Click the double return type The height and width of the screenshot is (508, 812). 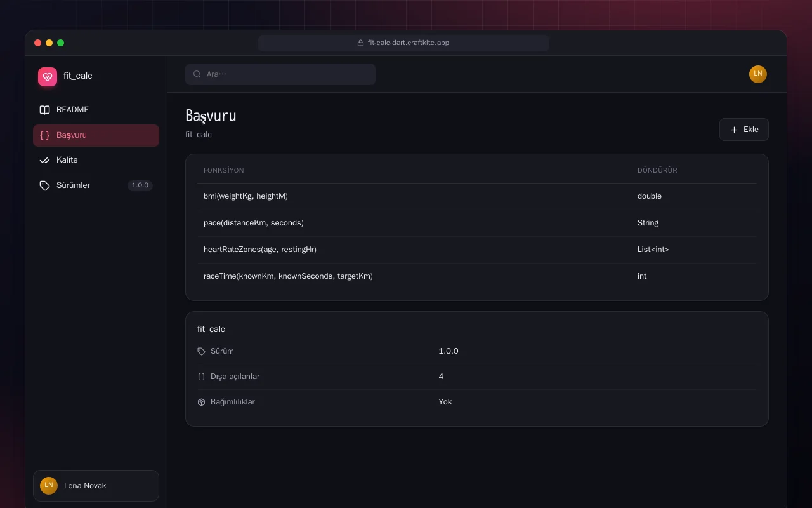click(650, 196)
